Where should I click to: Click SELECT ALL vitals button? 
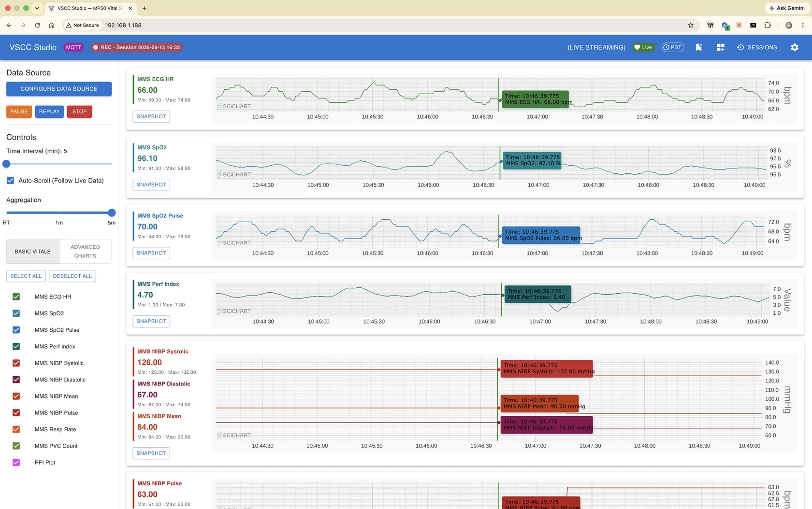tap(26, 276)
